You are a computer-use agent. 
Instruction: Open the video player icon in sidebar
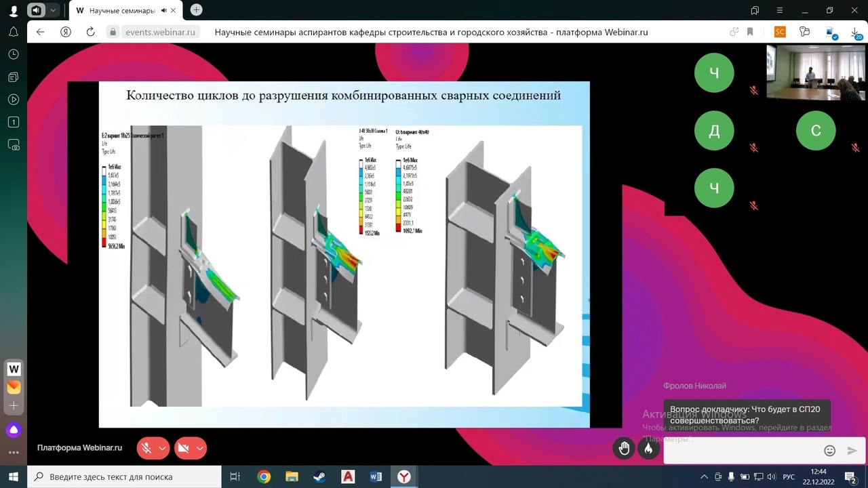(x=14, y=100)
